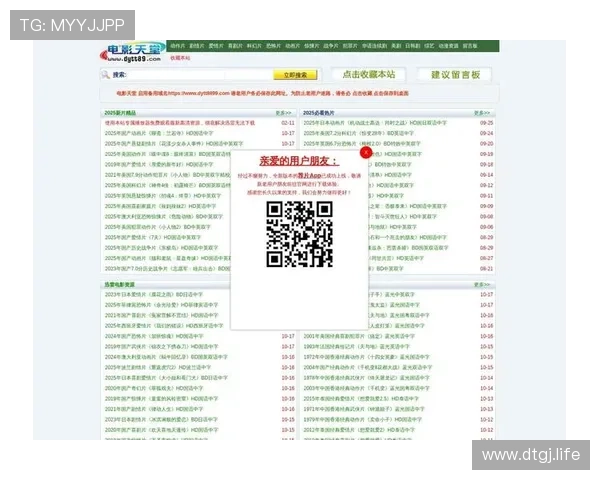Screen dimensions: 600x480
Task: Open the 2025年英国6.7分恐怖片 entry
Action: pos(362,144)
